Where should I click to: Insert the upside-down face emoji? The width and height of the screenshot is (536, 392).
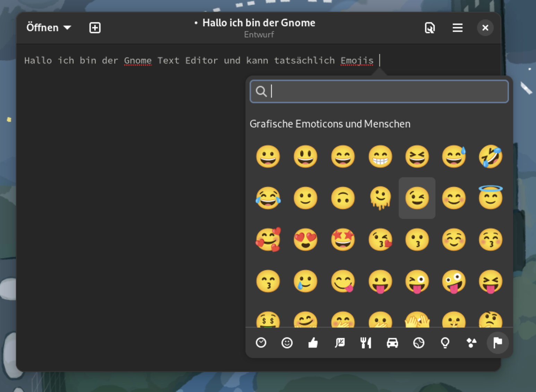tap(343, 198)
